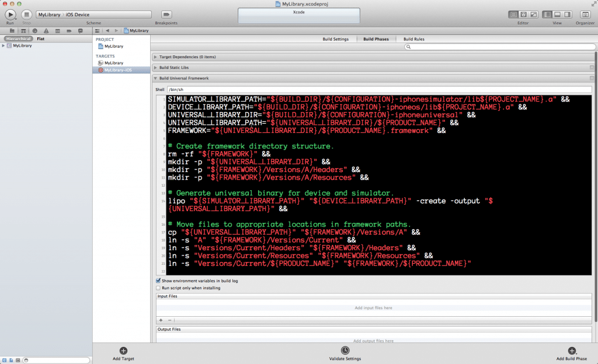Toggle Show environment variables in build log
Image resolution: width=598 pixels, height=364 pixels.
[158, 281]
